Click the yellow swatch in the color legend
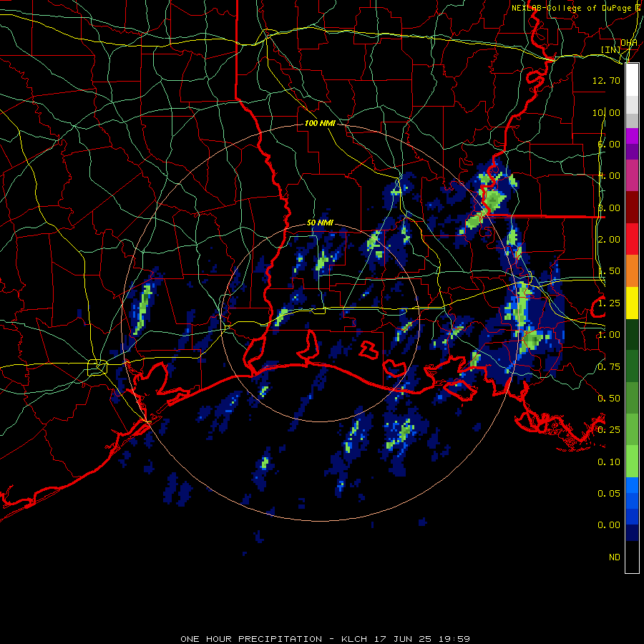This screenshot has height=644, width=644. 632,303
